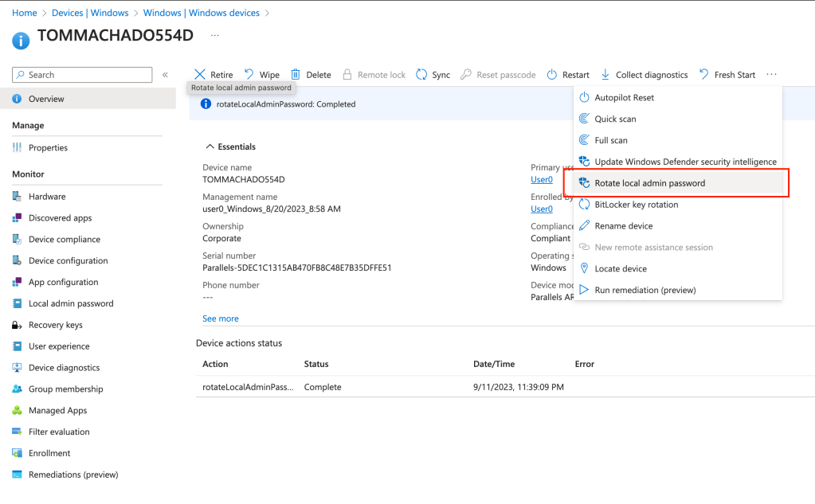
Task: Choose BitLocker key rotation menu item
Action: click(x=636, y=205)
